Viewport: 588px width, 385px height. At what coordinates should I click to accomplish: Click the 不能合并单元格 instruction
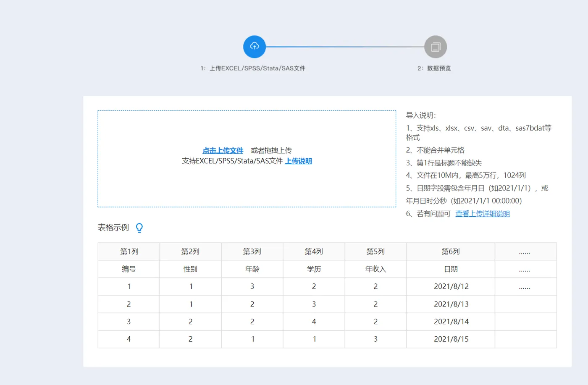click(x=435, y=150)
